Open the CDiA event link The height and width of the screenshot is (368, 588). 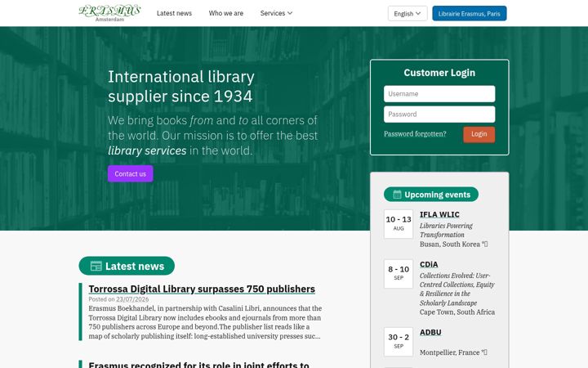(x=429, y=264)
